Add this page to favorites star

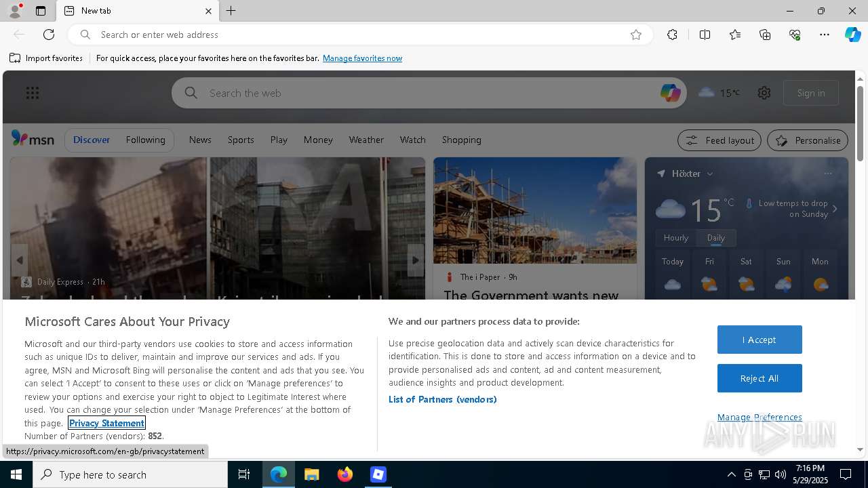(x=636, y=35)
